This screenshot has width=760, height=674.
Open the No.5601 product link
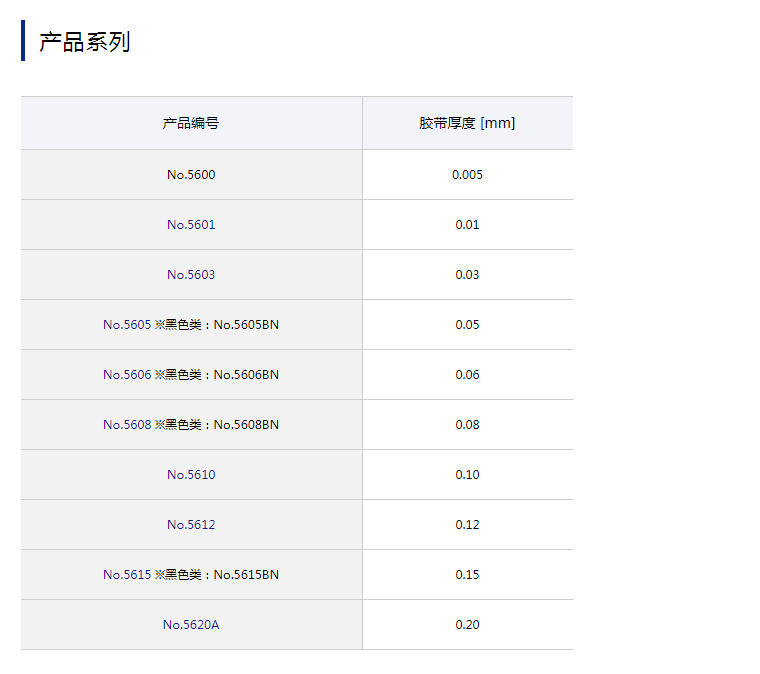[191, 225]
